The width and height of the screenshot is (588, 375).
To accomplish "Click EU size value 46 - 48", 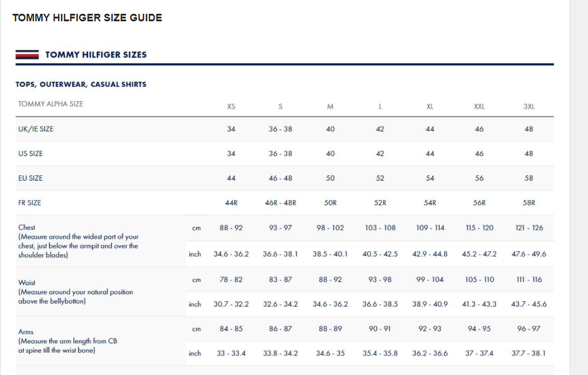I will 280,178.
